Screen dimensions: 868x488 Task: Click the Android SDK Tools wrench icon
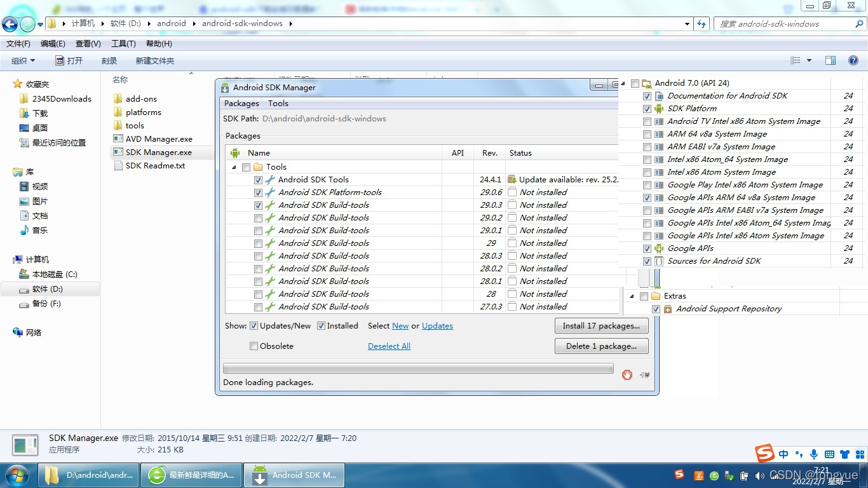point(270,179)
